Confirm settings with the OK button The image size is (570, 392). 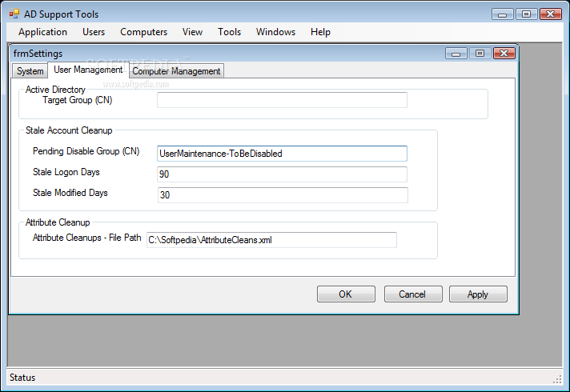coord(346,294)
